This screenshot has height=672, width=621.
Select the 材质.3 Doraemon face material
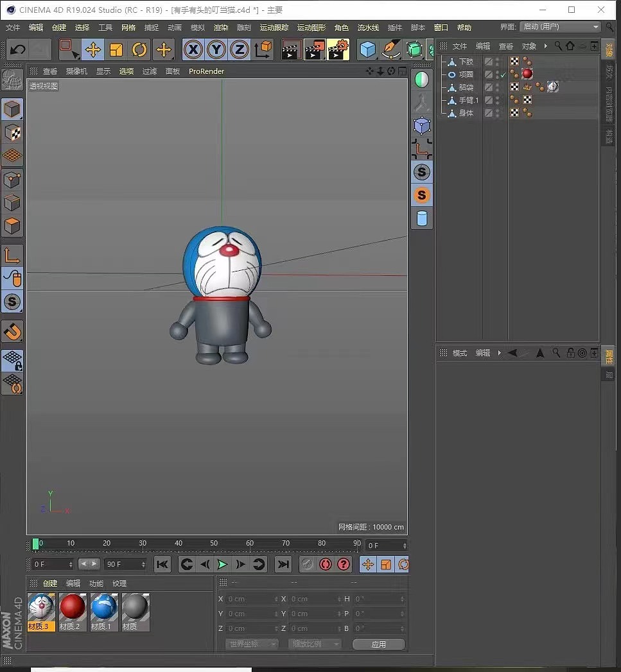pos(41,612)
